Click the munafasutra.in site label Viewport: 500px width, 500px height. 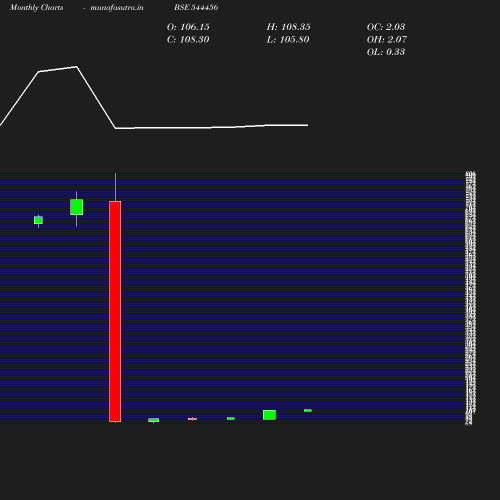click(x=117, y=7)
